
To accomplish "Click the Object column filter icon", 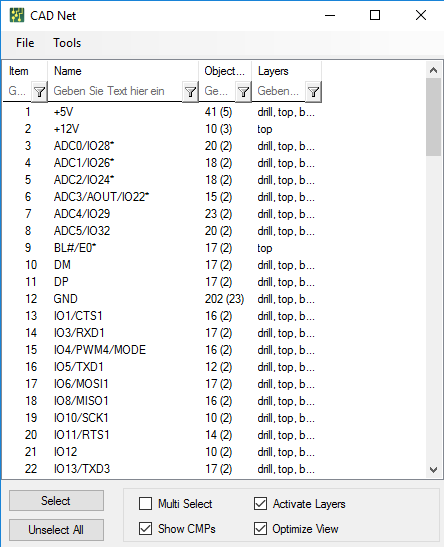I will [x=243, y=92].
